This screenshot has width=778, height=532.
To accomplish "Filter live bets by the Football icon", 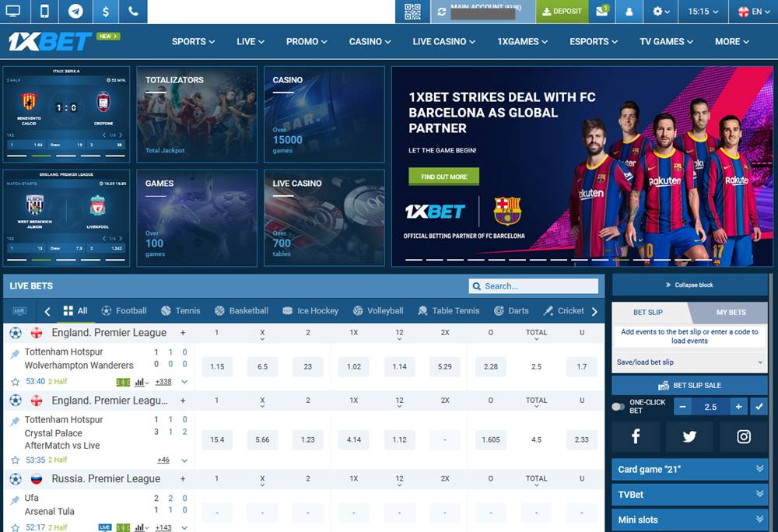I will tap(107, 310).
